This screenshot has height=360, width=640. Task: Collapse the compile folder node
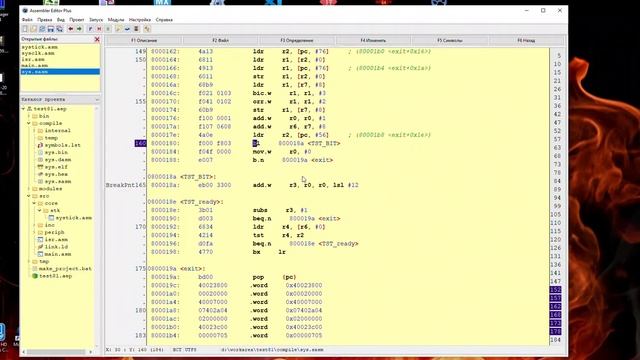coord(29,123)
